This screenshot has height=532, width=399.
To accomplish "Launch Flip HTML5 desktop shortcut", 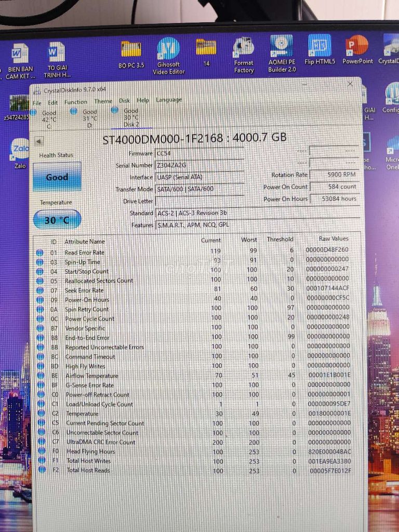I will pos(320,49).
